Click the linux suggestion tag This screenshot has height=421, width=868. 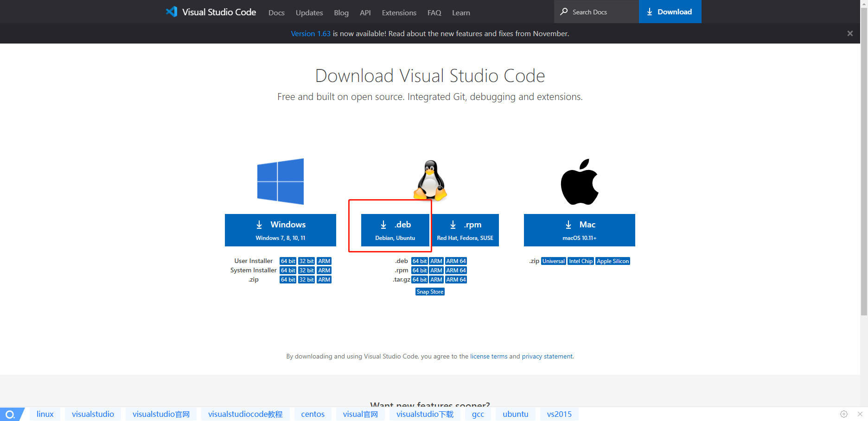point(45,414)
